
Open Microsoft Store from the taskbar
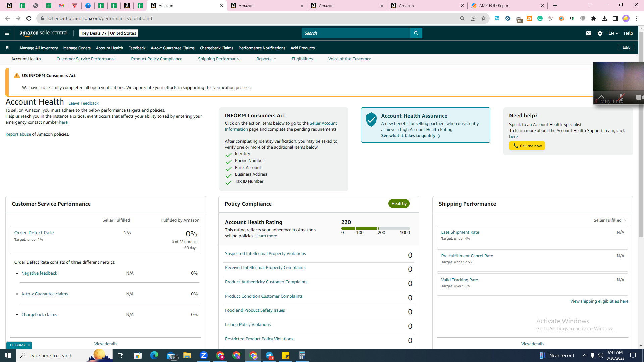click(138, 355)
